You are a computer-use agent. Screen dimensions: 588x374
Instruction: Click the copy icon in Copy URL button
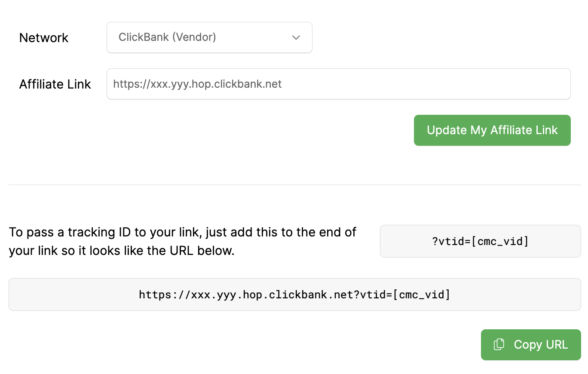(x=499, y=345)
